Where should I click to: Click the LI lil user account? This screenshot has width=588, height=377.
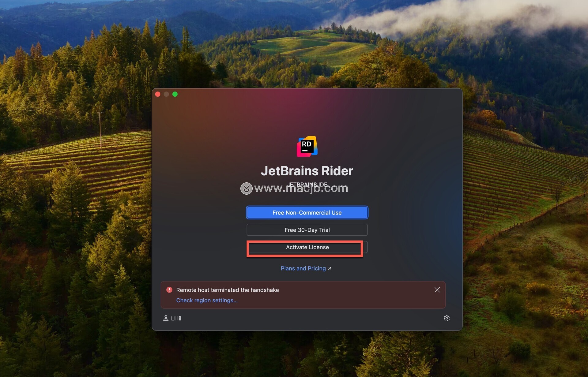[x=172, y=318]
